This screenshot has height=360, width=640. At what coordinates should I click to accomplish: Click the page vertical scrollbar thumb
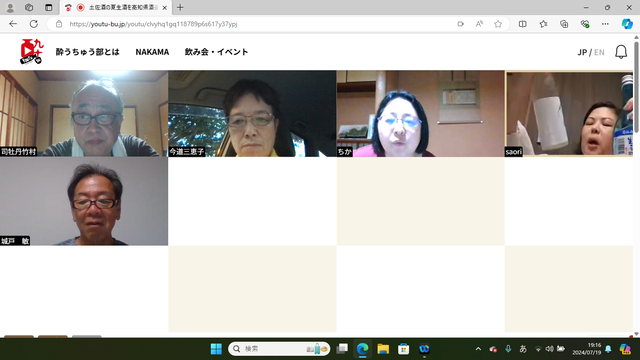click(x=636, y=87)
